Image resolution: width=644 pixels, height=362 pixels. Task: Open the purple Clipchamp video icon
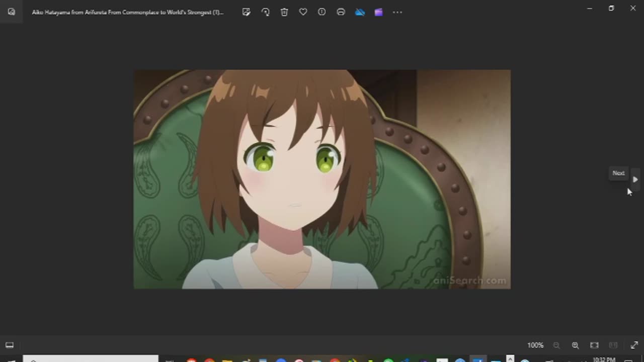pos(378,12)
